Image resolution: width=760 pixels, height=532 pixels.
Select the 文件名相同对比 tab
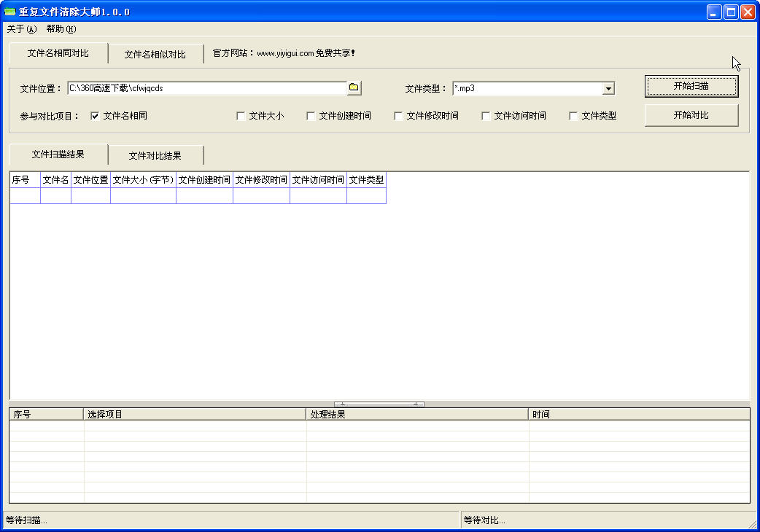(x=58, y=53)
